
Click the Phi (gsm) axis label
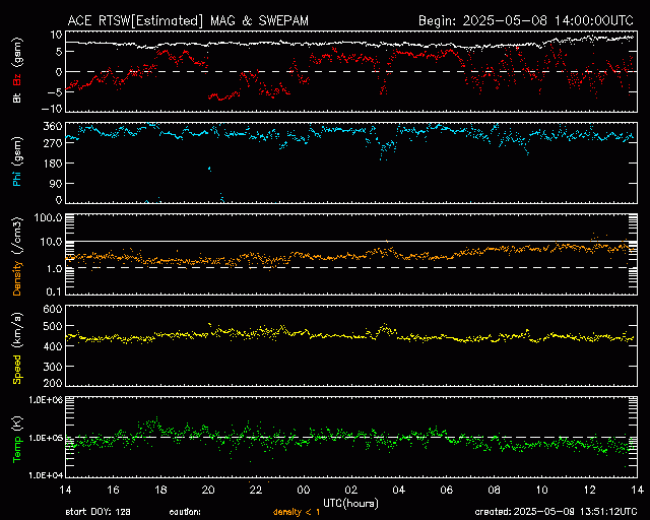(x=17, y=161)
